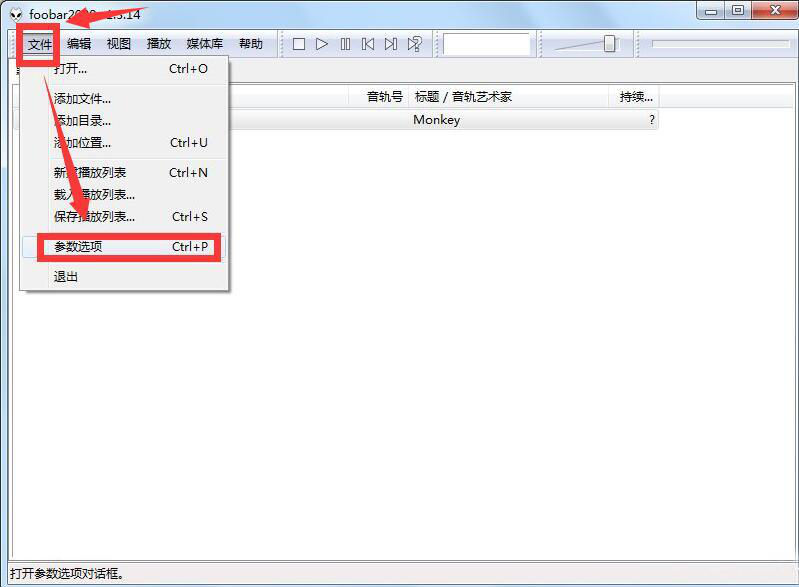Click the seek bar track
Screen dimensions: 799x587
pos(721,44)
